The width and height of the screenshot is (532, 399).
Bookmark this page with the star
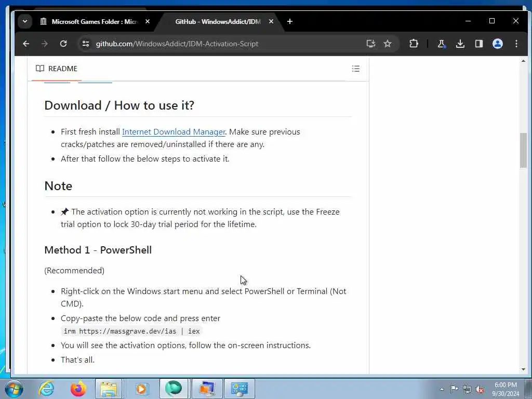[x=388, y=44]
